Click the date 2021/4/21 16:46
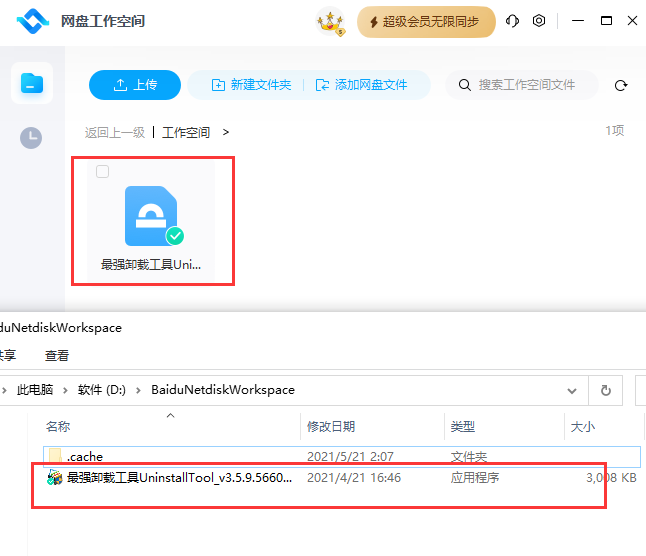This screenshot has height=556, width=646. 354,478
